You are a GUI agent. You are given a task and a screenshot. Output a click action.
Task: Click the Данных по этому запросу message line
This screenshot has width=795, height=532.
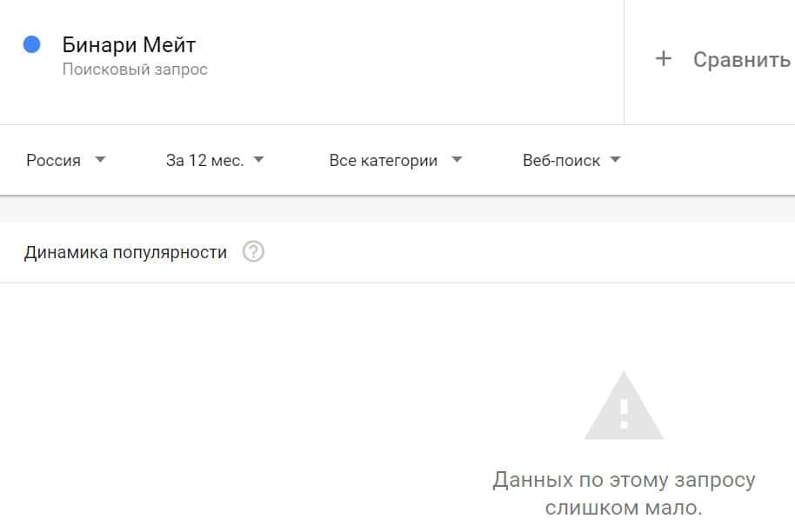623,480
